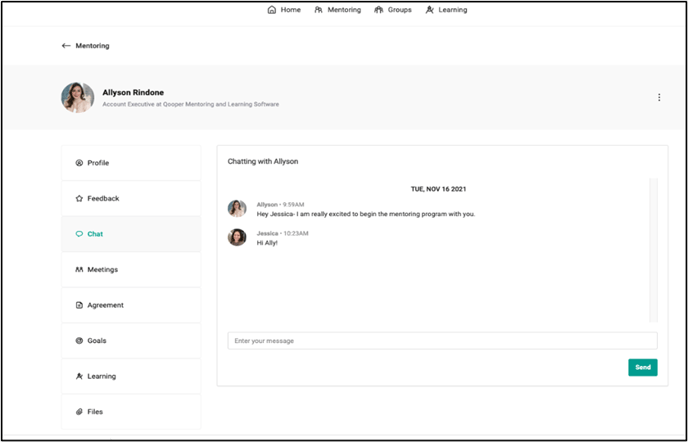Click Allyson Rindone's profile photo in header
This screenshot has width=688, height=442.
(x=78, y=97)
